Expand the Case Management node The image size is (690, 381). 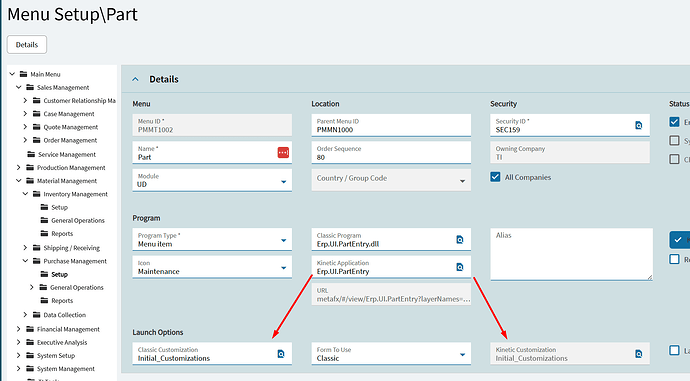(x=25, y=114)
